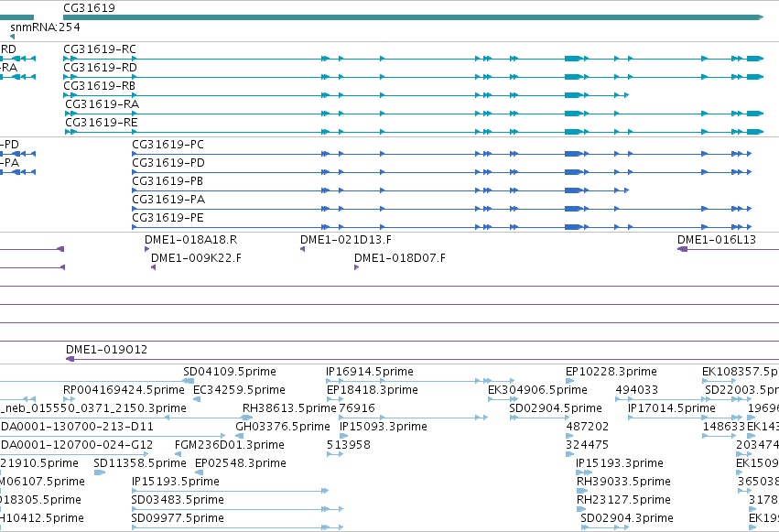Click the FGM236D01.3prime EST label
Screen dimensions: 779x532
230,445
